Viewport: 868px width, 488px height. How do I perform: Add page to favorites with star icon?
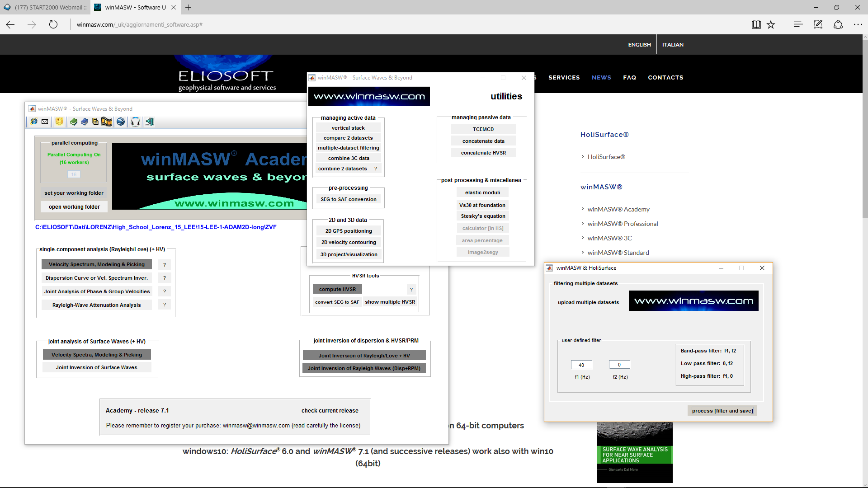[771, 24]
